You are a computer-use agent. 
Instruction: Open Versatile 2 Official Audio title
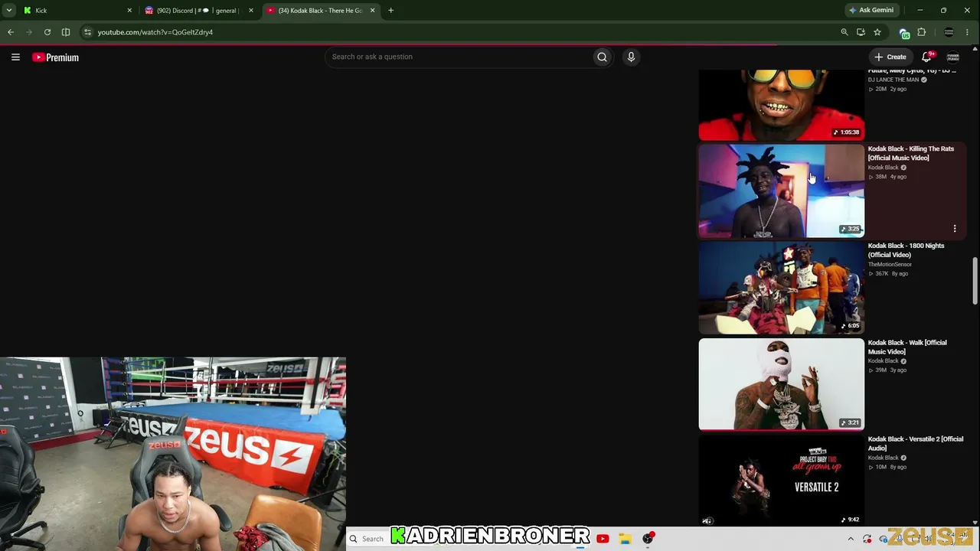click(916, 444)
